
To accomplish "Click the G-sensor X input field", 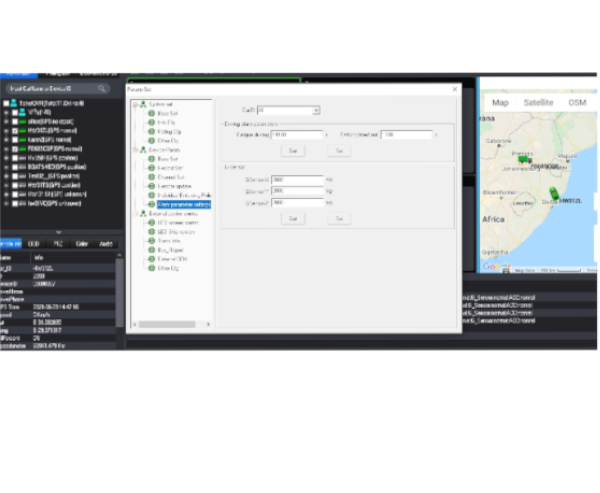I will [x=297, y=180].
